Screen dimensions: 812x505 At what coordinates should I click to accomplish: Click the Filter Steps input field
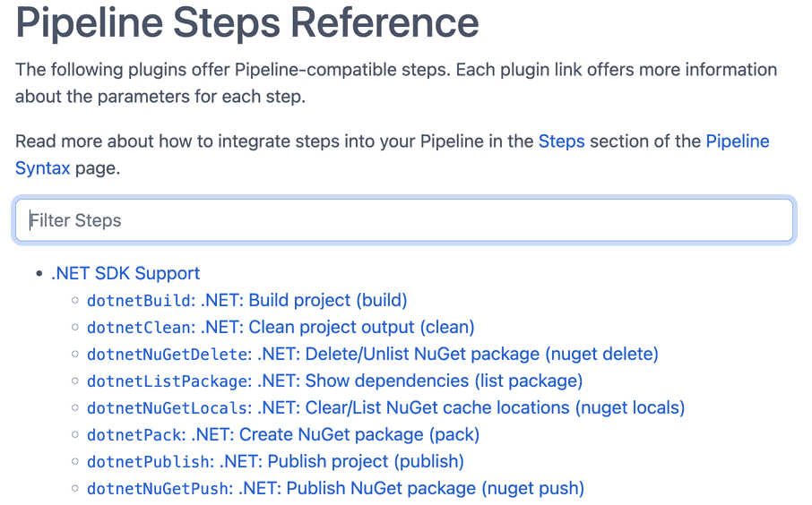(403, 220)
